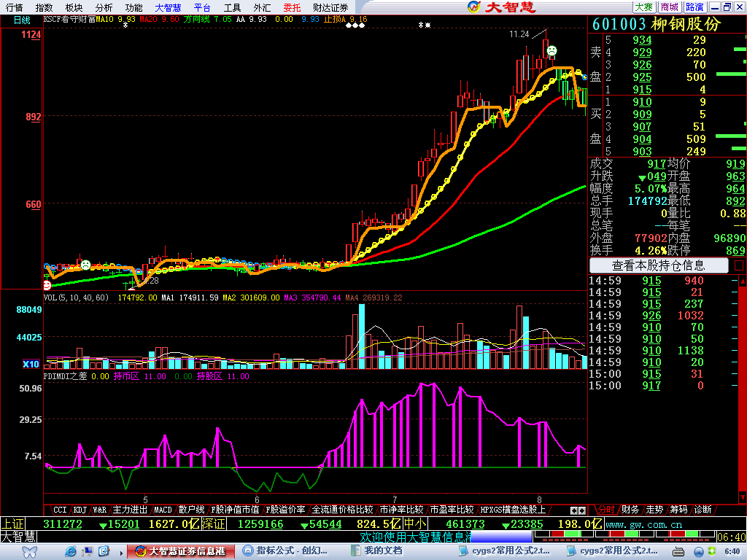This screenshot has width=747, height=560.
Task: Open the 功能 menu
Action: [134, 7]
